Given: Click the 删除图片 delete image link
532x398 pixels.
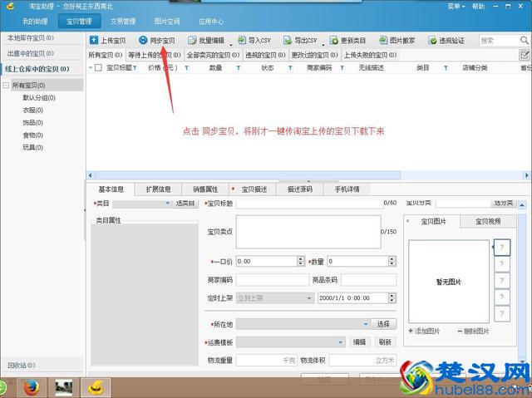Looking at the screenshot, I should (x=474, y=332).
